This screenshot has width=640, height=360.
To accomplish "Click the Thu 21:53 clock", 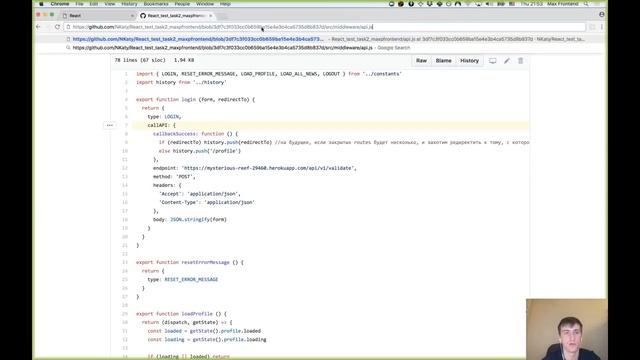I will (531, 4).
